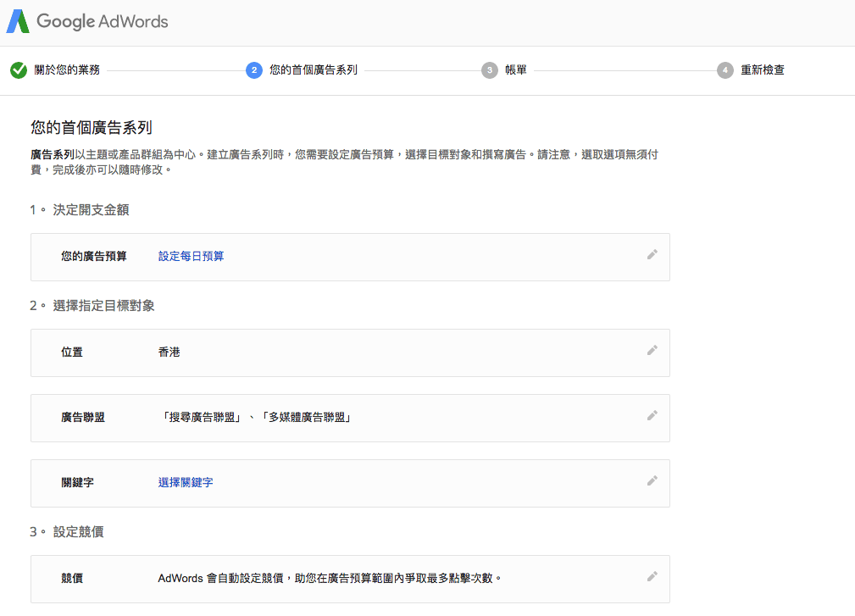Click the 設定競價 section heading

(79, 532)
